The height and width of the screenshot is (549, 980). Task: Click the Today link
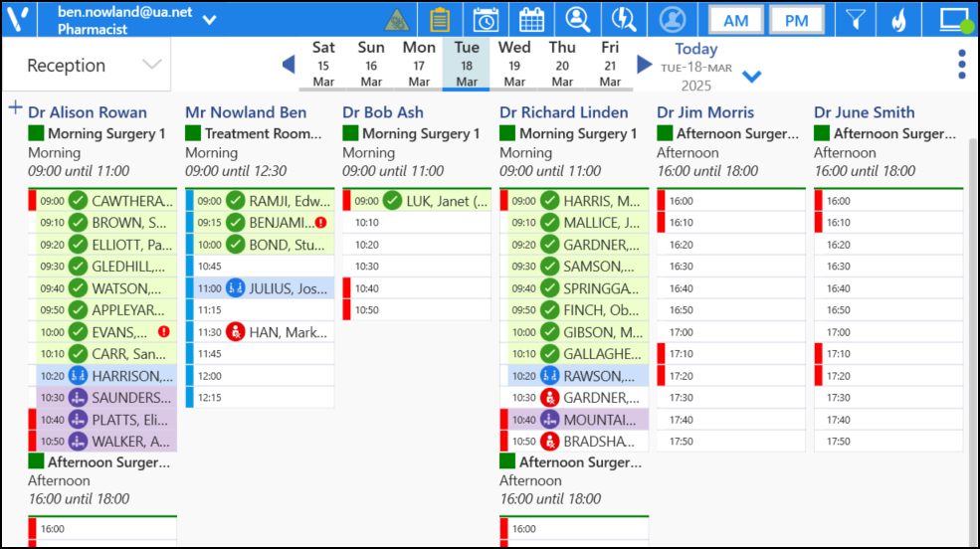(x=695, y=49)
